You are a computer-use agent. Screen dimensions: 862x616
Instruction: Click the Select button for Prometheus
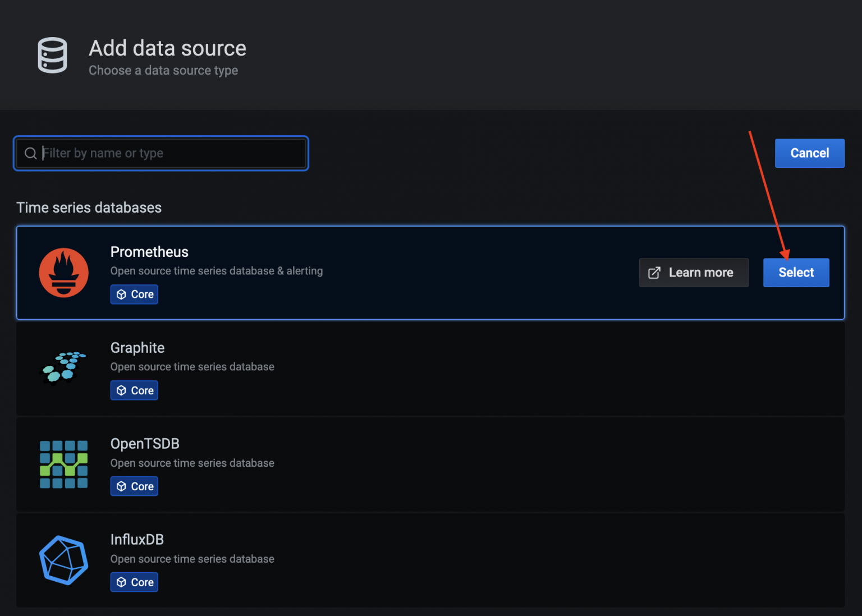click(x=796, y=273)
